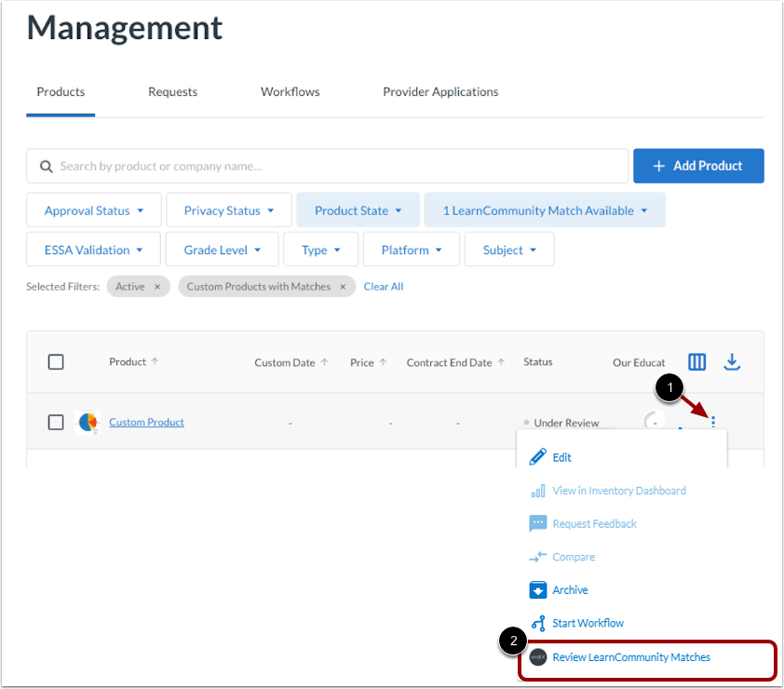Click the Inventory Dashboard bar chart icon
Viewport: 784px width, 689px height.
click(x=538, y=491)
